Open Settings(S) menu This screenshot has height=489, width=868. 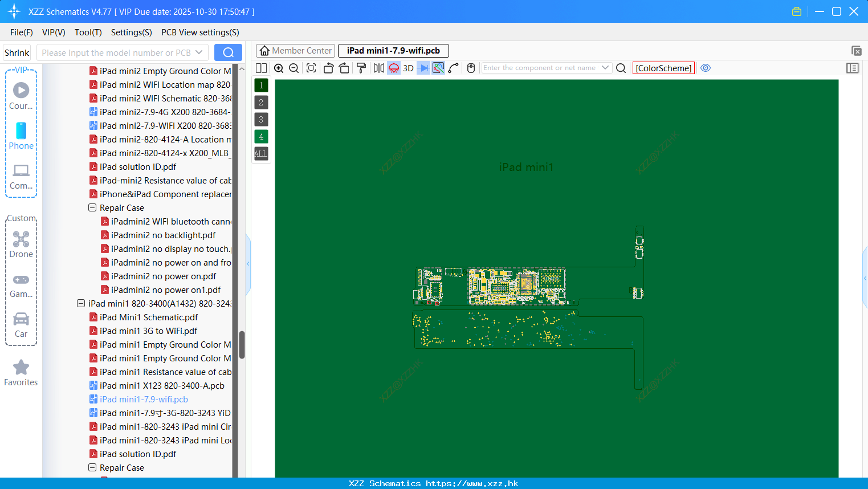[132, 32]
